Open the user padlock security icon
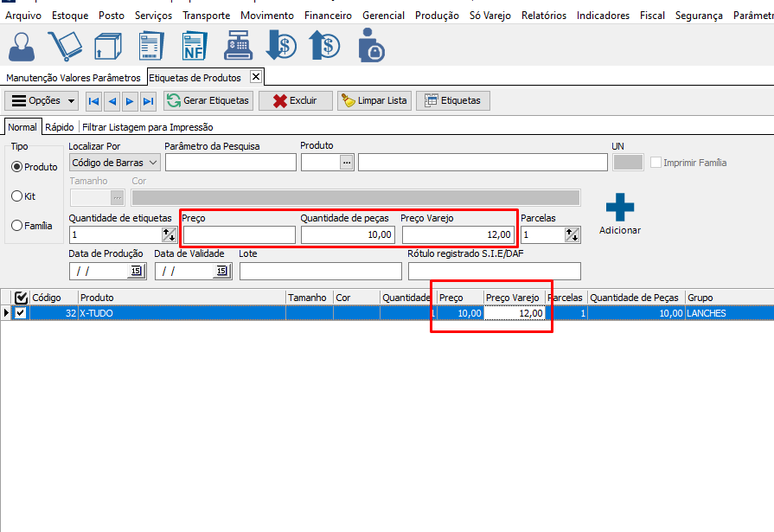The height and width of the screenshot is (532, 774). point(370,46)
